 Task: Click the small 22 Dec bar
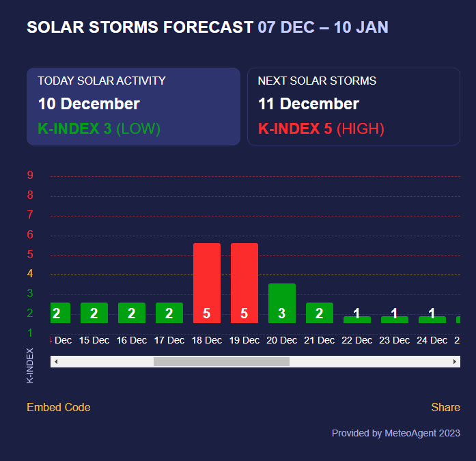[x=357, y=320]
